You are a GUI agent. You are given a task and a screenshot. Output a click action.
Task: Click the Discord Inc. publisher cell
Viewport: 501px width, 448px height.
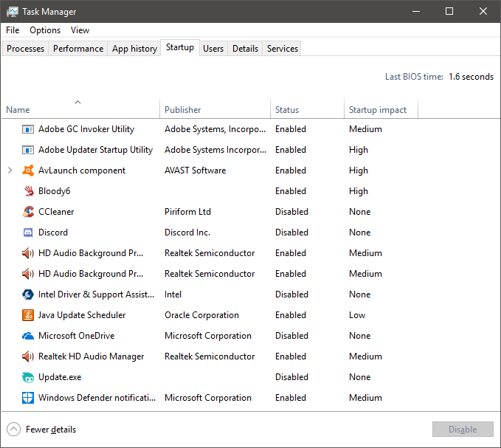[x=187, y=232]
